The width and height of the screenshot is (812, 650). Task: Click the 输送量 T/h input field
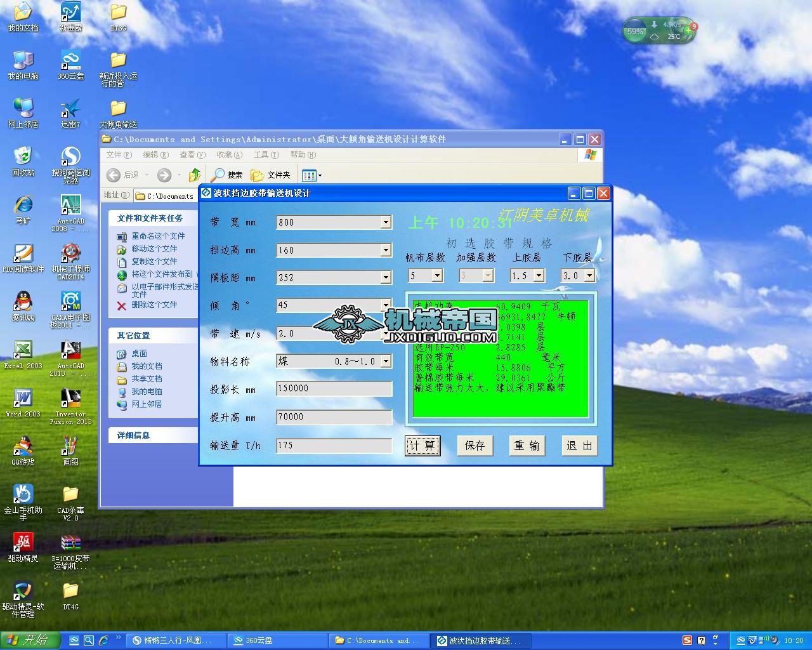pyautogui.click(x=334, y=446)
